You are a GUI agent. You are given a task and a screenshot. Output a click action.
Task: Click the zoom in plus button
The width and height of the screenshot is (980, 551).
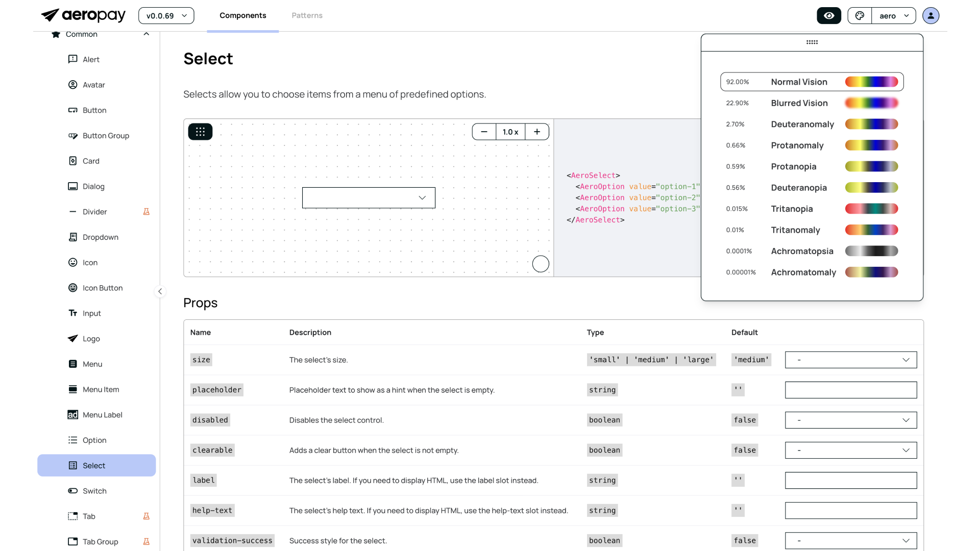click(x=537, y=132)
